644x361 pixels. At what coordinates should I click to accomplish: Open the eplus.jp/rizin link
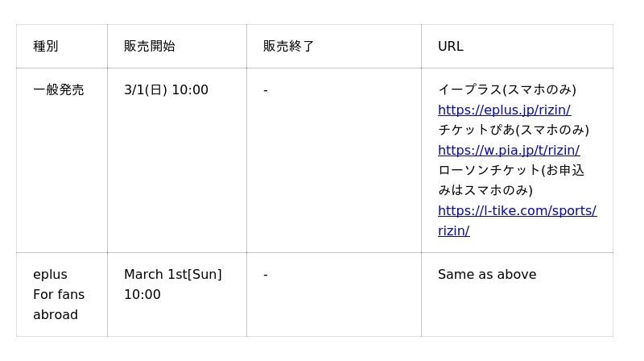point(504,110)
